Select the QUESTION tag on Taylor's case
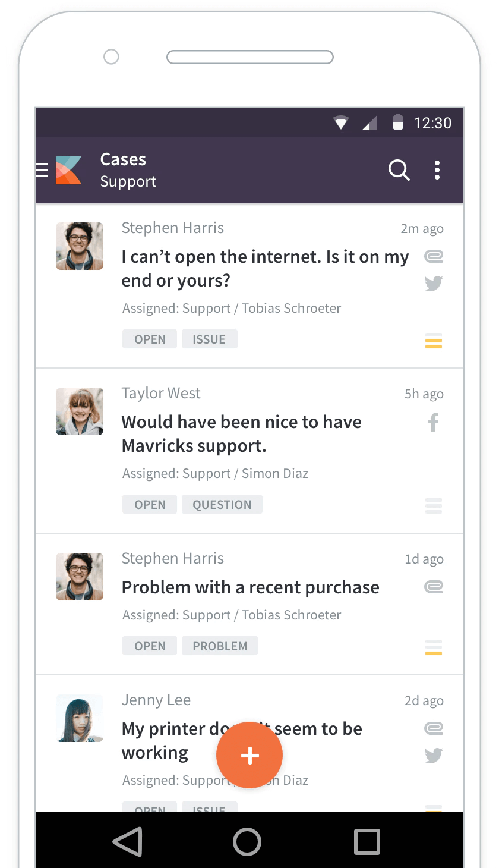The width and height of the screenshot is (499, 868). 222,505
